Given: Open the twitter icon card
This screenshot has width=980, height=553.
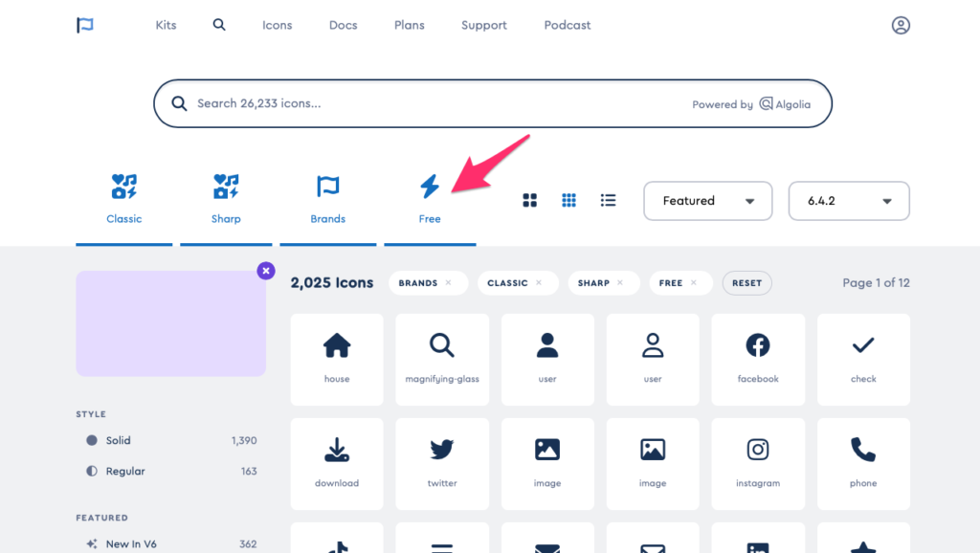Looking at the screenshot, I should pos(442,464).
